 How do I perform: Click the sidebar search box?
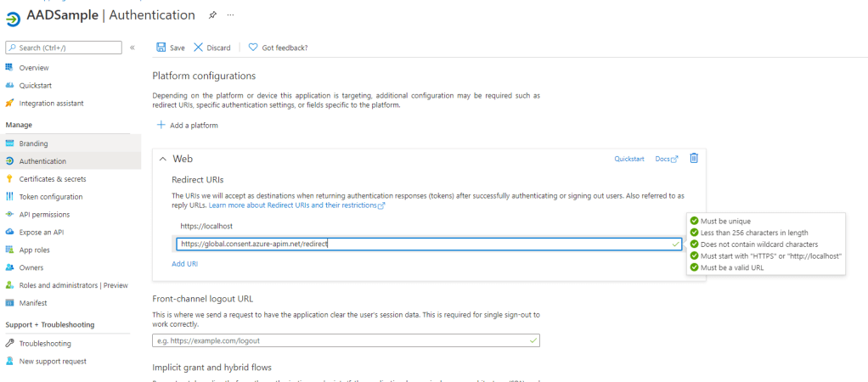pyautogui.click(x=64, y=48)
